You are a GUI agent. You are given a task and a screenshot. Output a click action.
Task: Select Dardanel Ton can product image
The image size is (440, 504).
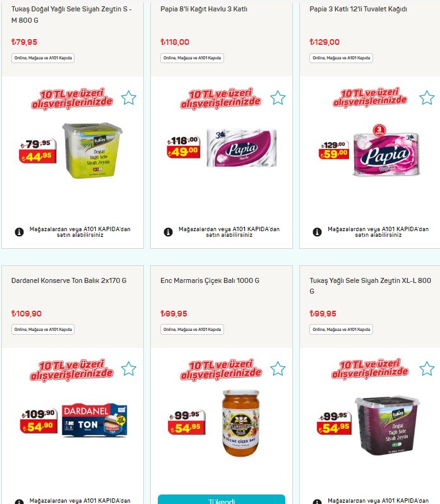[x=95, y=420]
